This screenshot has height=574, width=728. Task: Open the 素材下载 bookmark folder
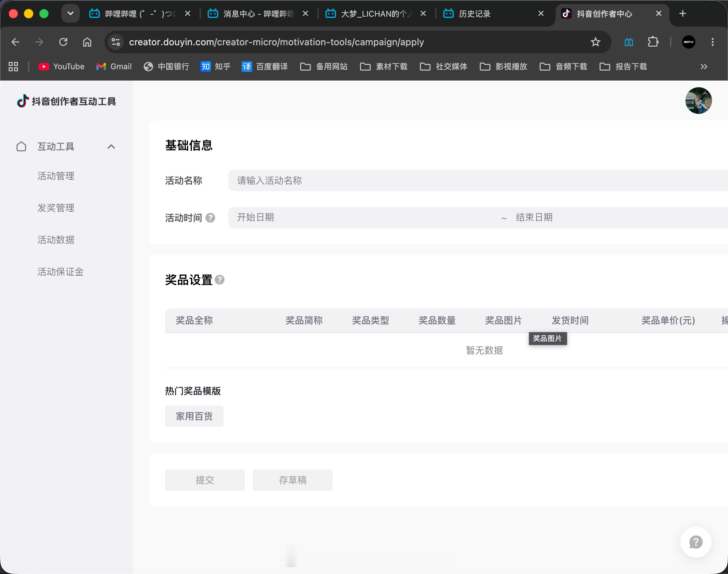(384, 67)
